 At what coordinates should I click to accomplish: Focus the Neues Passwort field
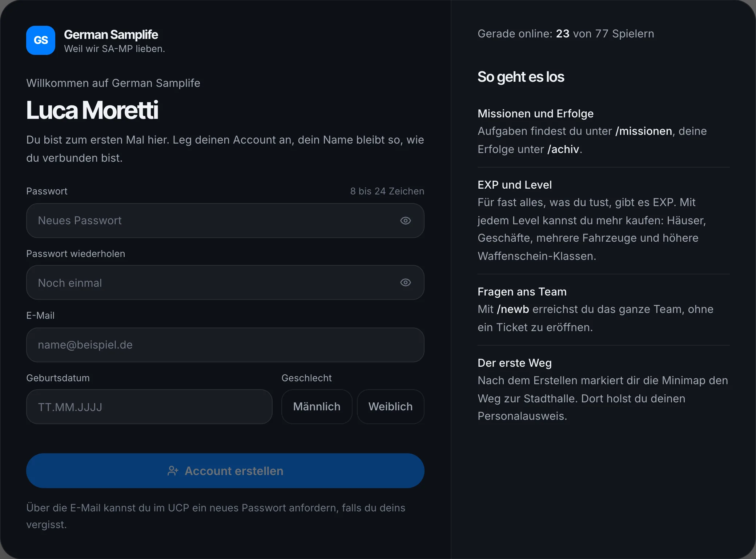[225, 221]
